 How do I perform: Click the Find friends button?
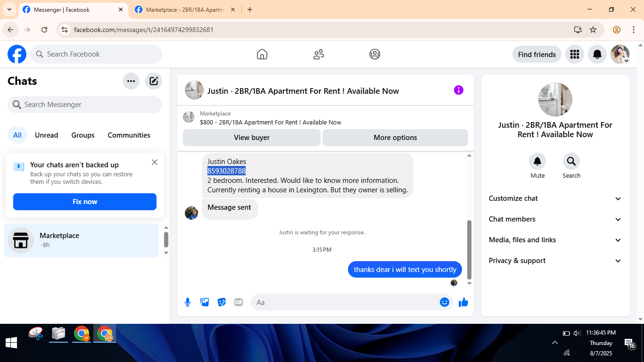click(537, 54)
